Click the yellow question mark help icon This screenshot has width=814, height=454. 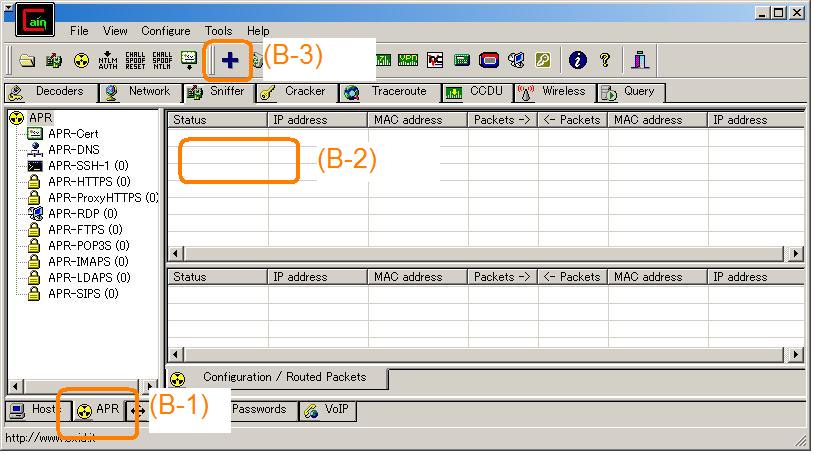coord(605,60)
